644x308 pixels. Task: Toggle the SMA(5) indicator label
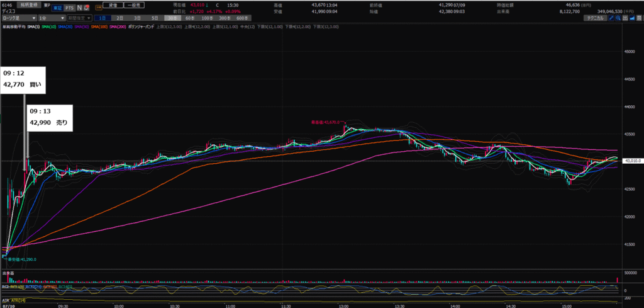tap(33, 26)
